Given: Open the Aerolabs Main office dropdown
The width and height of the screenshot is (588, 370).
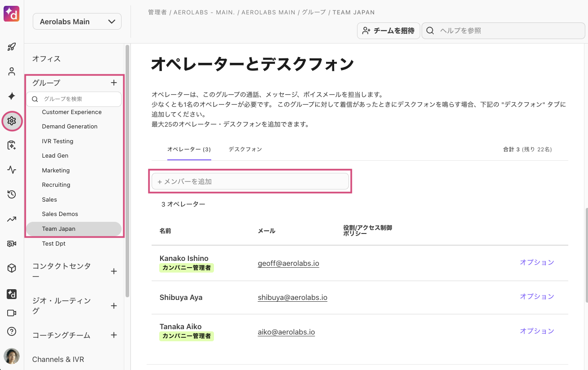Looking at the screenshot, I should (x=77, y=22).
